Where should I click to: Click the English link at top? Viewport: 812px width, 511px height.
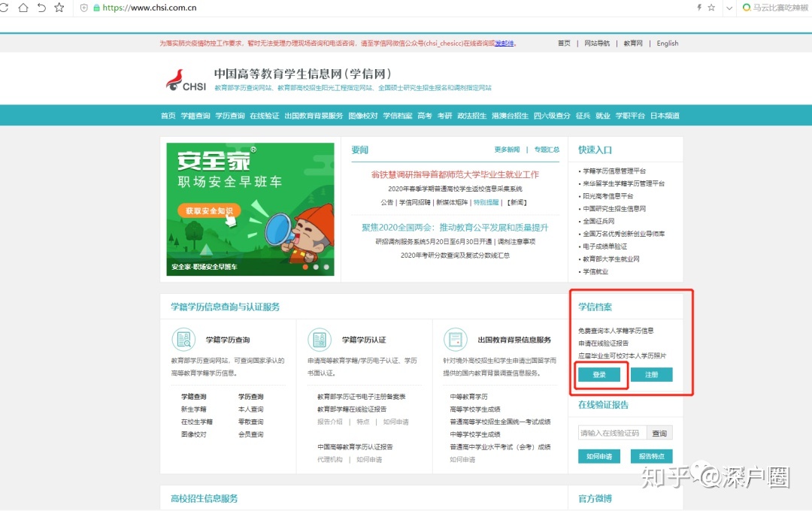[668, 44]
